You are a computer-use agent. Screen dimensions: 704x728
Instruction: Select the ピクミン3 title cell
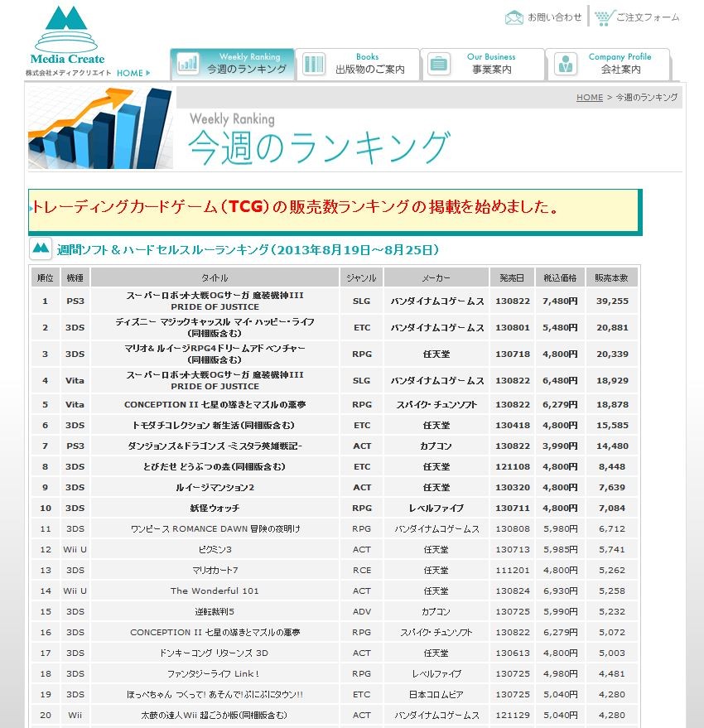pos(215,549)
